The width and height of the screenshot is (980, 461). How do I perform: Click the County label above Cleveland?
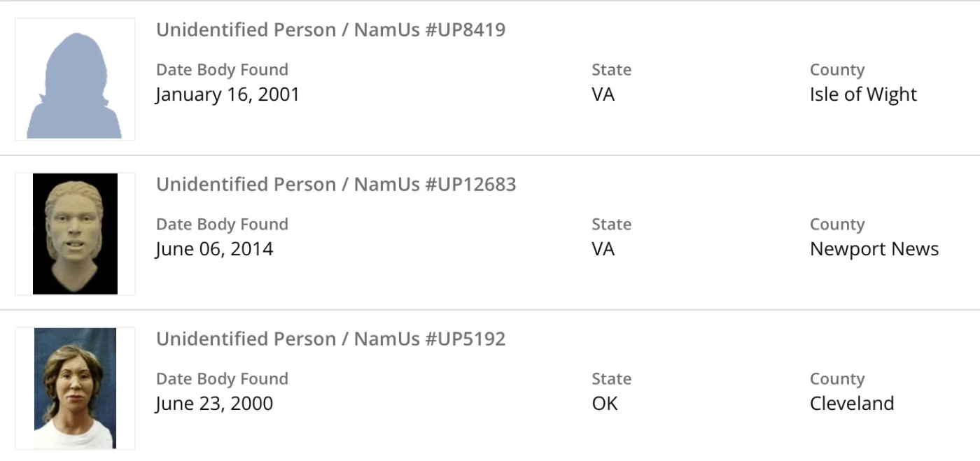coord(837,379)
